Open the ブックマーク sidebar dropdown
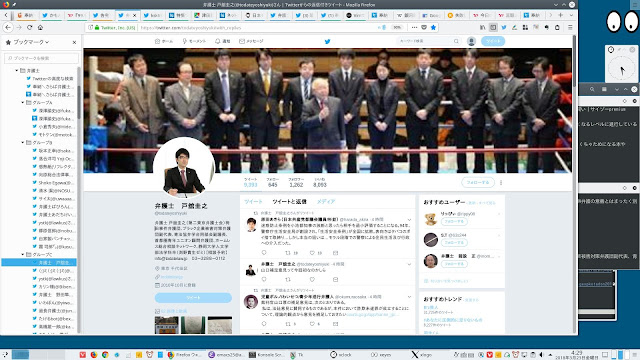The image size is (640, 360). tap(29, 42)
